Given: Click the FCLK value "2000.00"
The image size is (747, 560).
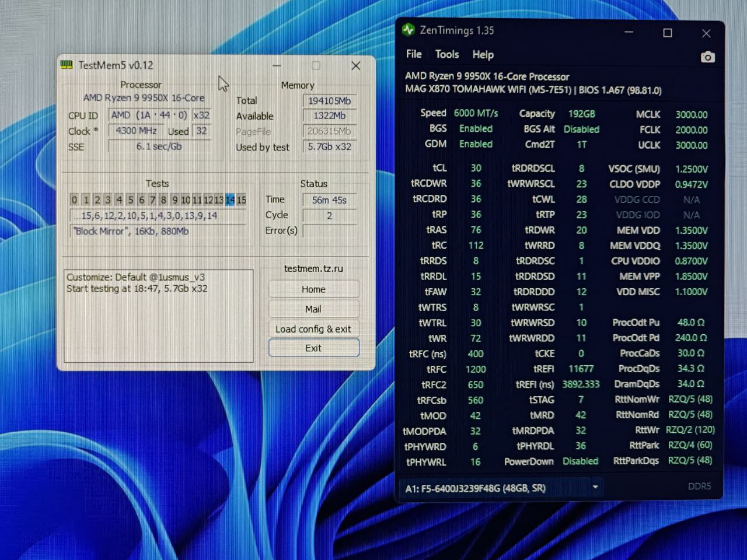Looking at the screenshot, I should 691,130.
